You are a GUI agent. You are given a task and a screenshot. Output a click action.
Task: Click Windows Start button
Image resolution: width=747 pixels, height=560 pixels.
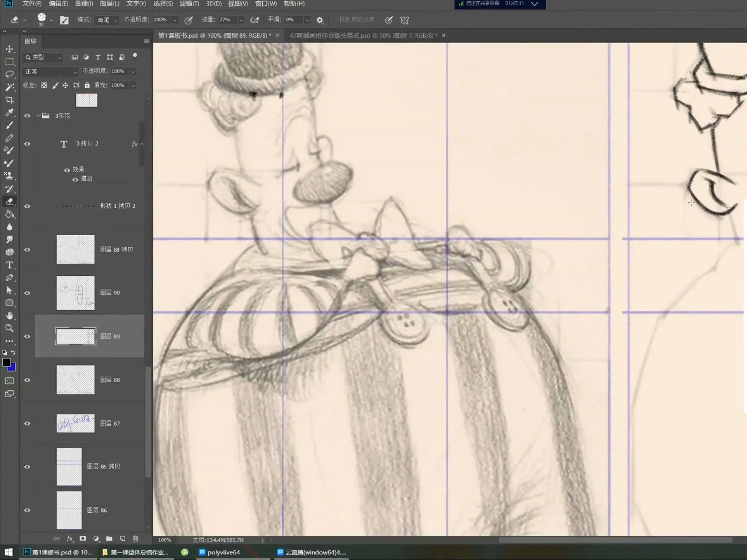click(9, 552)
